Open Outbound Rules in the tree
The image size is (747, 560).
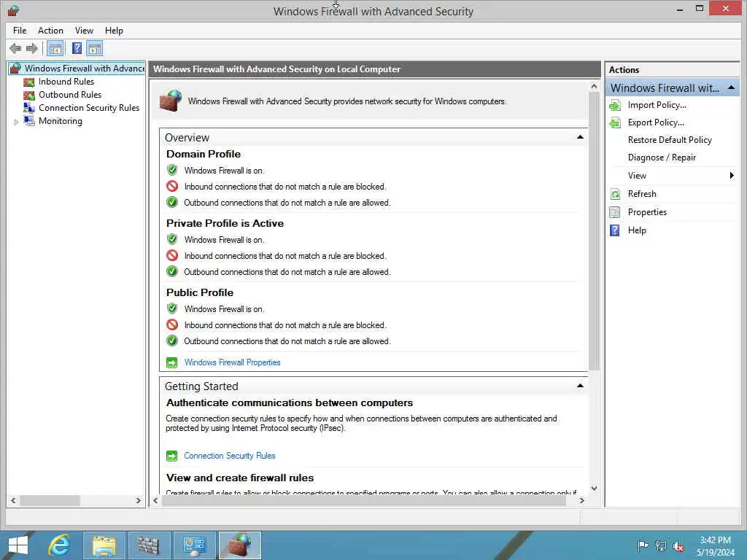point(70,95)
